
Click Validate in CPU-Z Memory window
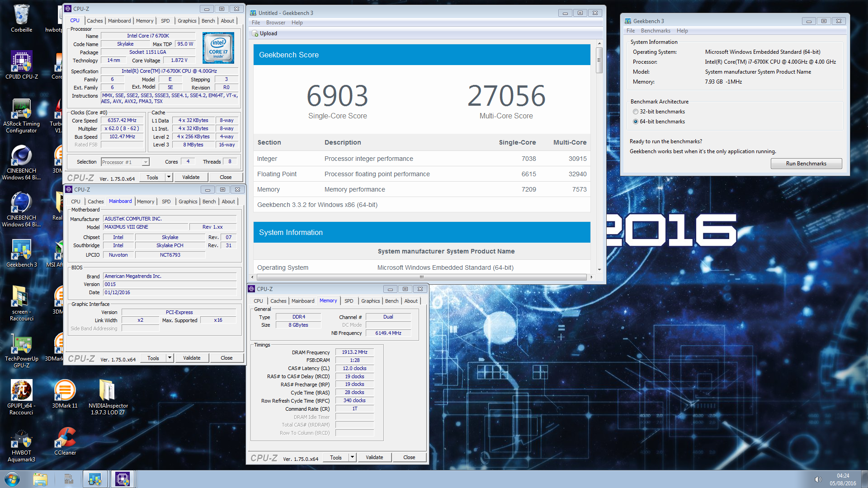point(374,457)
